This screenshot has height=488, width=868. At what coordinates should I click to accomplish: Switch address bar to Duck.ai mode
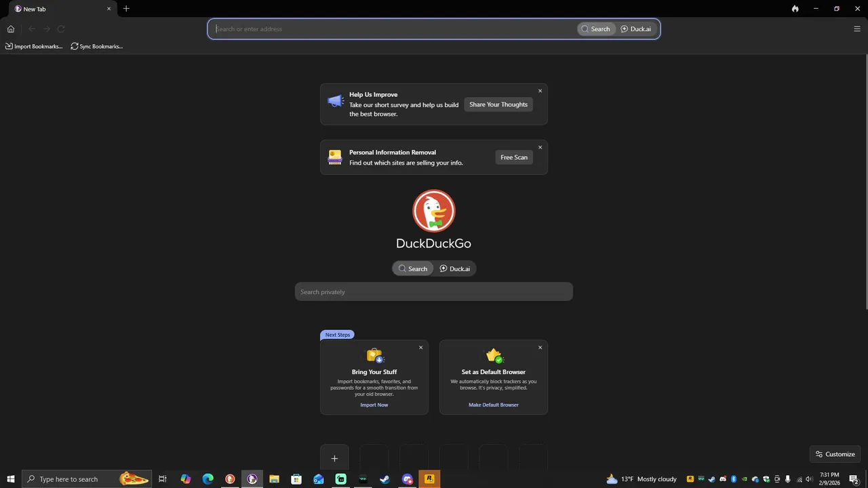[636, 29]
